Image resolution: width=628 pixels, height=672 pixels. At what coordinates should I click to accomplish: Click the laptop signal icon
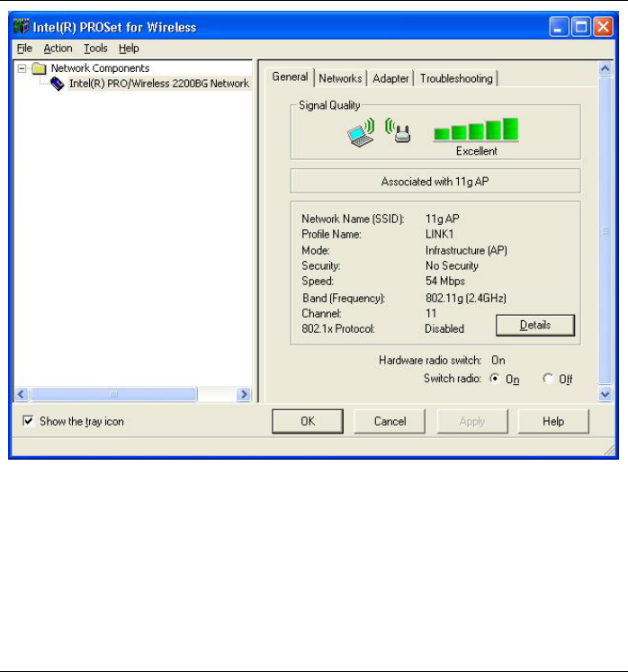(x=361, y=133)
